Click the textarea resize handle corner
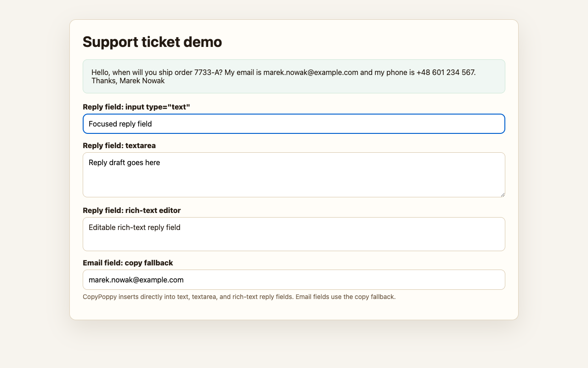Screen dimensions: 588x368 pyautogui.click(x=503, y=195)
